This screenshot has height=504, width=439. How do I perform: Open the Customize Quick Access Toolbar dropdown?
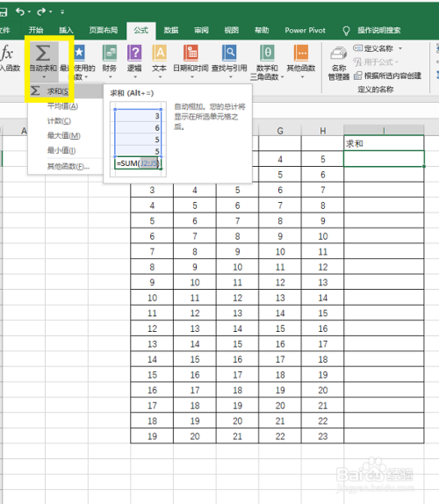pyautogui.click(x=62, y=12)
